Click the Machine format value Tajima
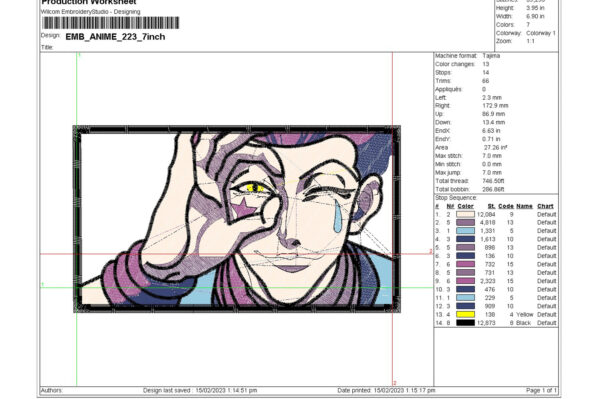The image size is (600, 399). pos(491,56)
